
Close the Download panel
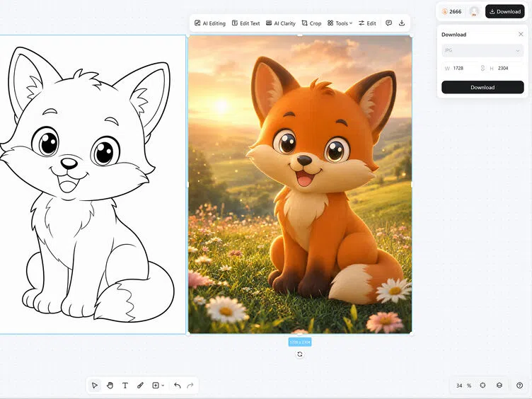click(521, 34)
